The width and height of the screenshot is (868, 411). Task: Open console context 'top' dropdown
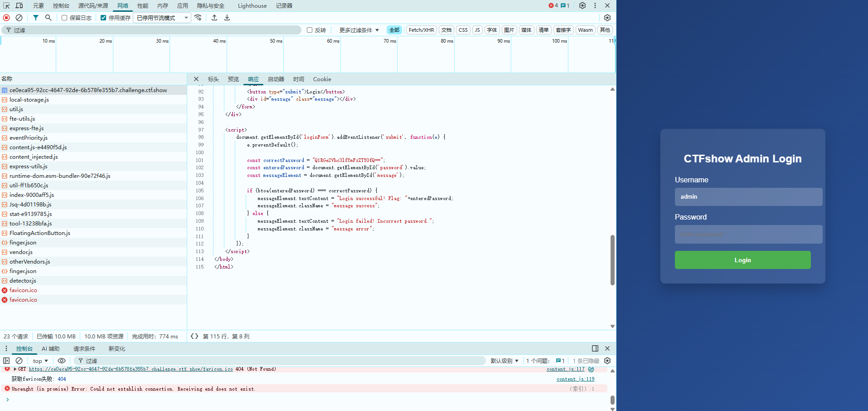[40, 361]
